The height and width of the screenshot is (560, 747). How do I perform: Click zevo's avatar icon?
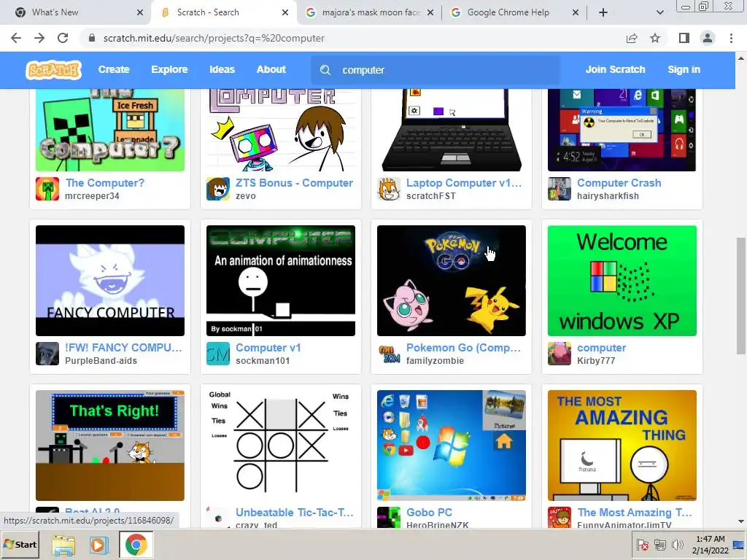[217, 189]
